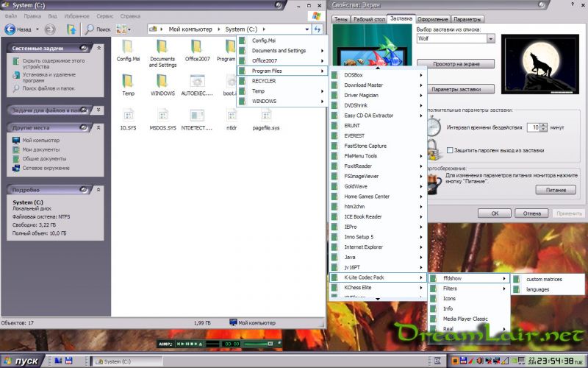
Task: Collapse the Другие места panel
Action: pos(98,127)
